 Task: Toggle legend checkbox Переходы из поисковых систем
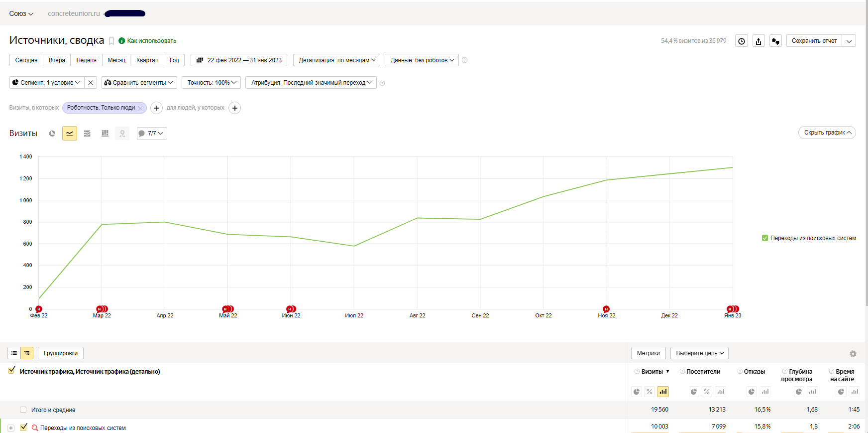(765, 238)
